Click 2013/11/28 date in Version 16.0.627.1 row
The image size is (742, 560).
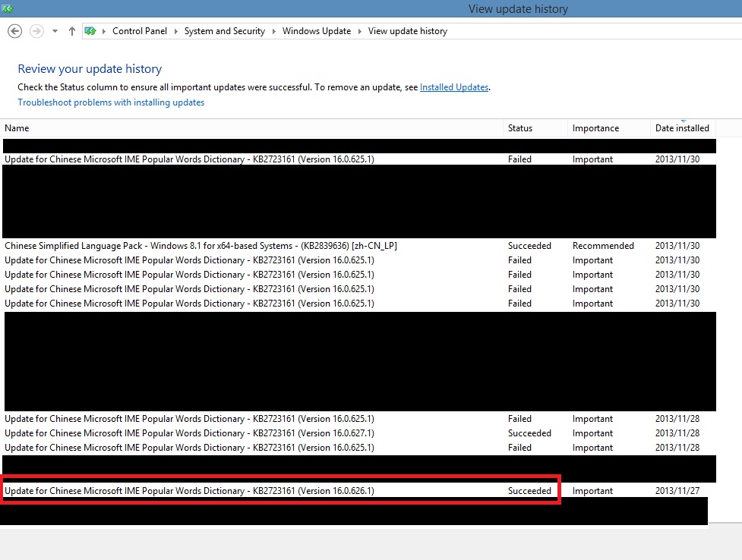pos(677,433)
